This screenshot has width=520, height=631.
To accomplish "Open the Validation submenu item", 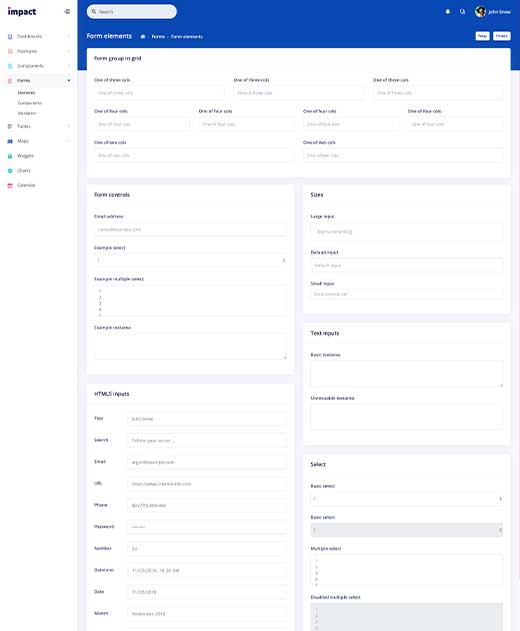I will pyautogui.click(x=27, y=113).
